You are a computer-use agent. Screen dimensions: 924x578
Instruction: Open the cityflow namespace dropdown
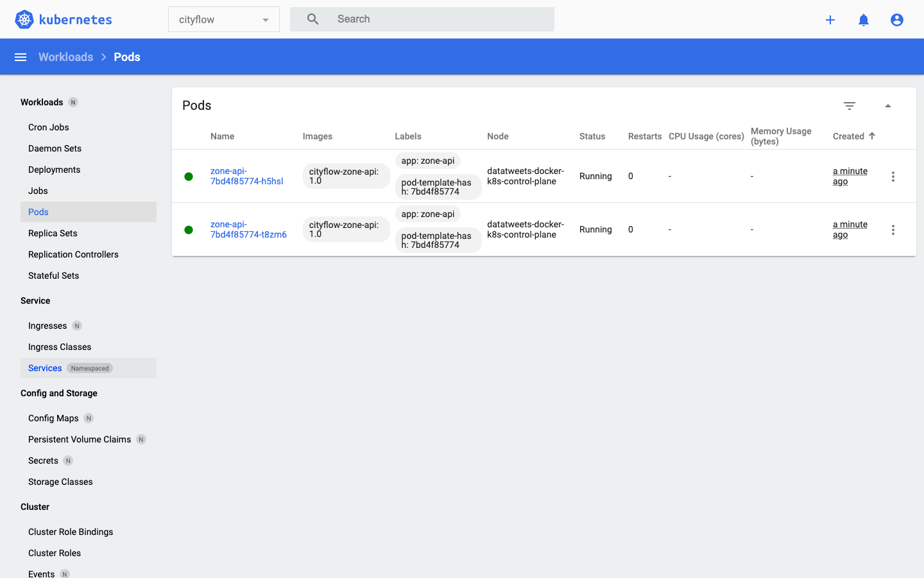[224, 19]
